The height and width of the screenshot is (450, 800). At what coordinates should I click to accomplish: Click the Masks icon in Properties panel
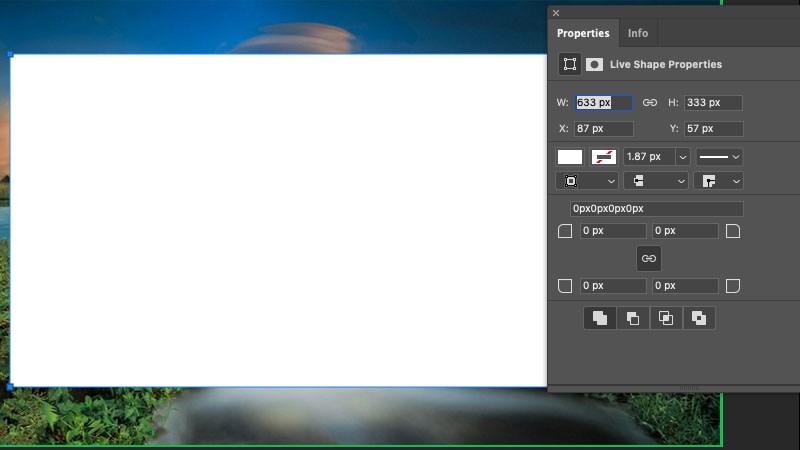click(594, 64)
